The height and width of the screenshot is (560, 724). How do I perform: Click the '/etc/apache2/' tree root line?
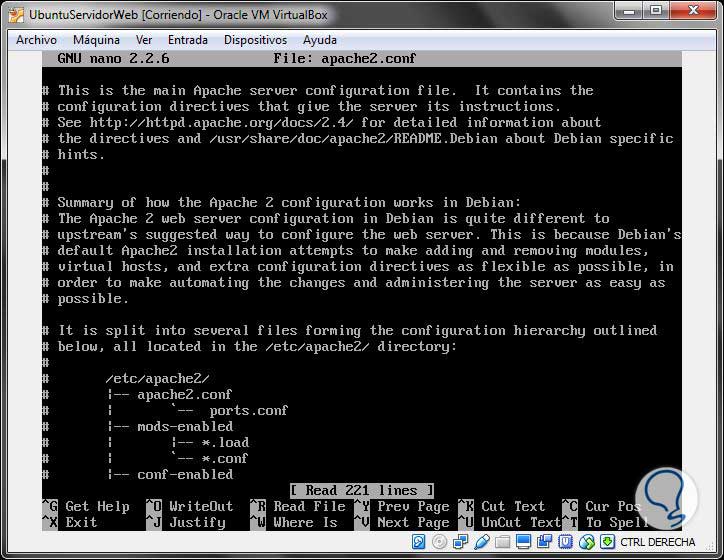(157, 379)
